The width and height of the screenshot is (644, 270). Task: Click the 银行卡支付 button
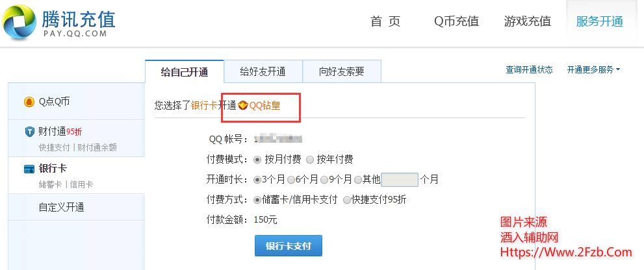[x=288, y=246]
